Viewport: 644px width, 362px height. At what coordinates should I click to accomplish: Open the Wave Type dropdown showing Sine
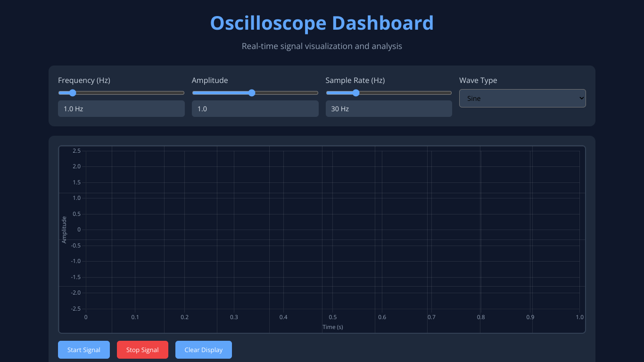pos(522,98)
